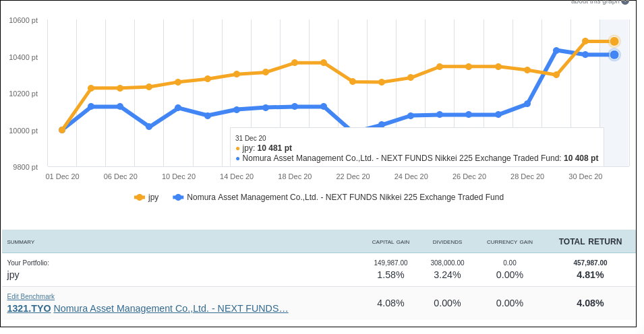The height and width of the screenshot is (334, 644).
Task: Click the first data point at 01 Dec 20
Action: (x=62, y=130)
